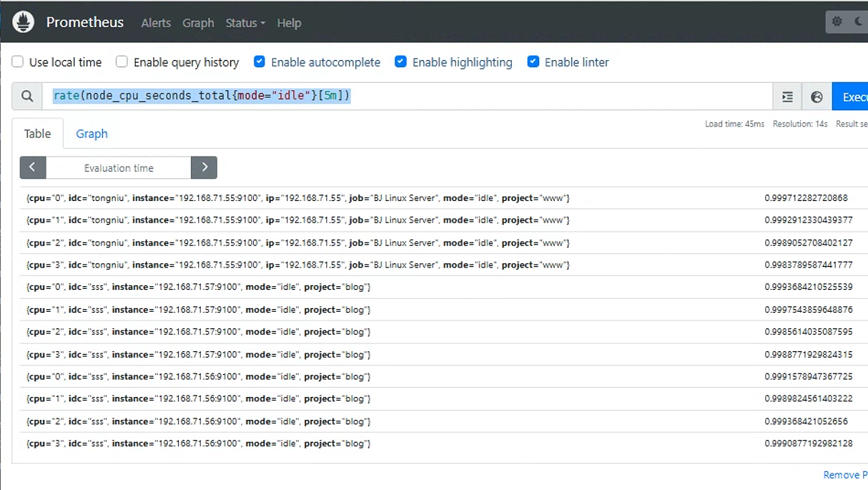Click the value 0.999712282720868
The width and height of the screenshot is (868, 490).
tap(806, 197)
